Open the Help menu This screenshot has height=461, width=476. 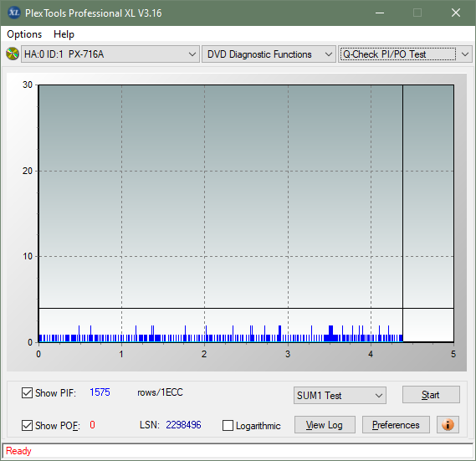pos(64,34)
